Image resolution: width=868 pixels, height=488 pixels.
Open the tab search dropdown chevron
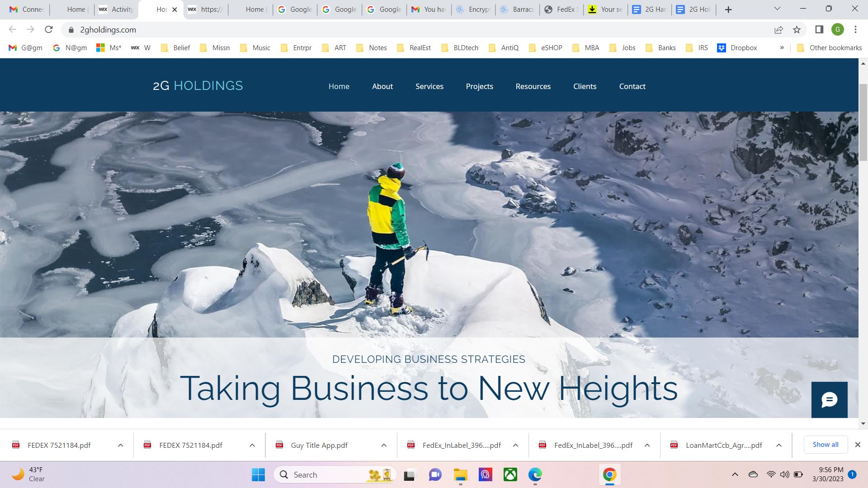[777, 9]
